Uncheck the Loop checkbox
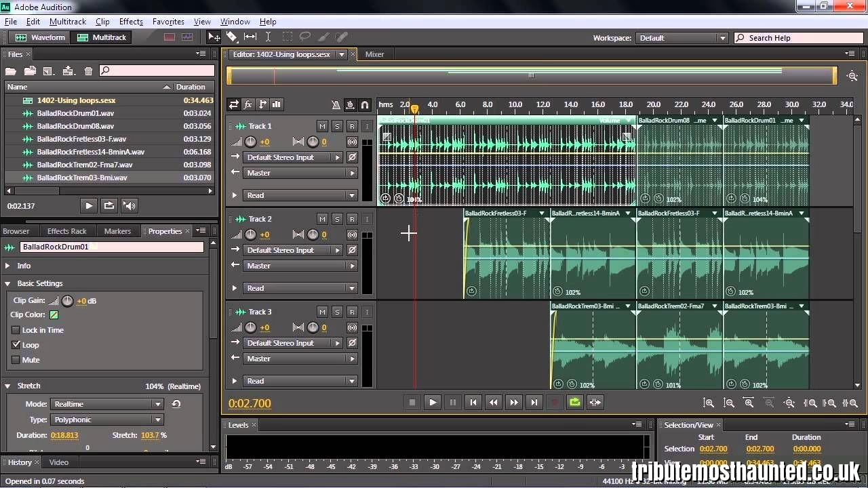Screen dimensions: 868x488 [16, 345]
